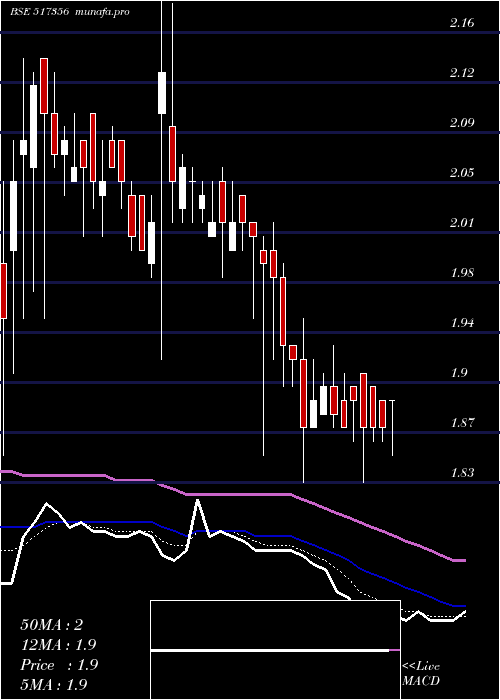Click the 2.16 price axis label

(462, 23)
